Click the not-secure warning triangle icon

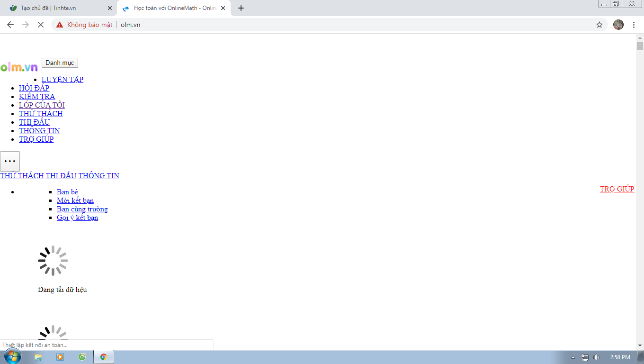pos(60,25)
